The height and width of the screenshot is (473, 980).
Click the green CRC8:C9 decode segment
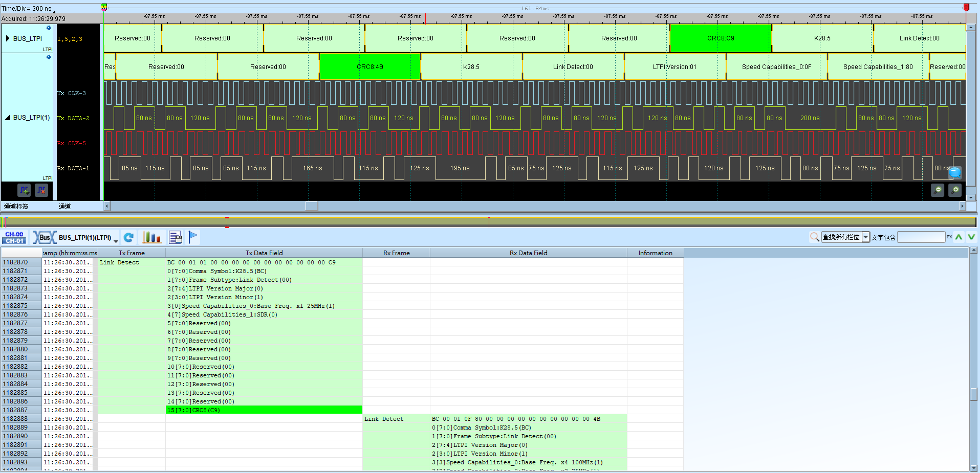point(721,38)
